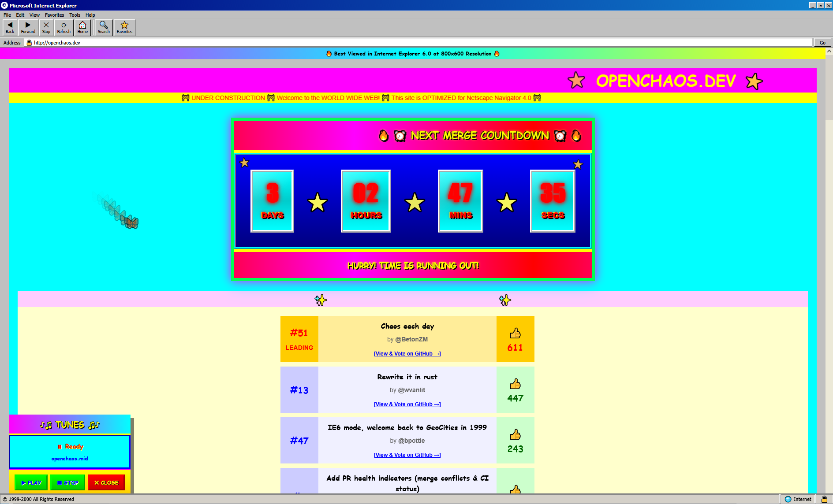Click the page vertical scrollbar thumb
The height and width of the screenshot is (504, 833).
(x=829, y=86)
